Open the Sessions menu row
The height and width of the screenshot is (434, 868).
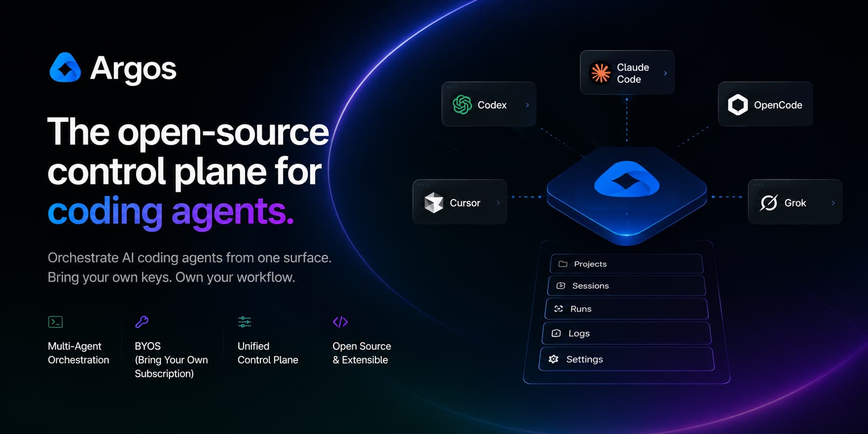pos(626,286)
